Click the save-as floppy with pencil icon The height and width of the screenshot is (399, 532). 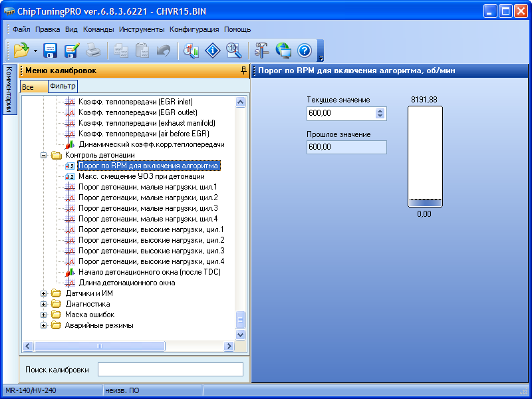click(x=72, y=50)
